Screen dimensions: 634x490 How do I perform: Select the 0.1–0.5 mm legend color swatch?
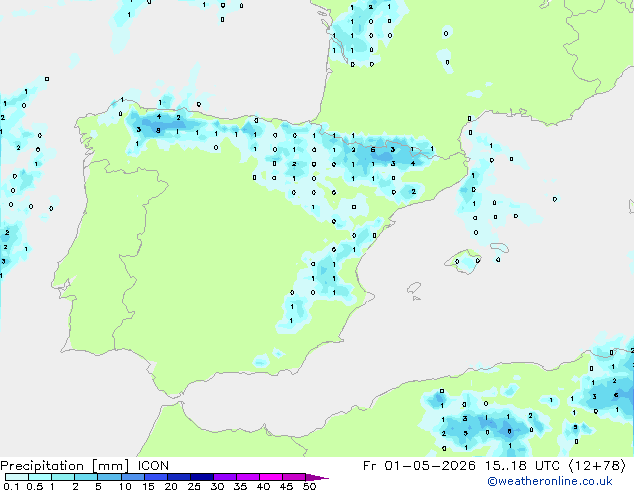pyautogui.click(x=17, y=477)
